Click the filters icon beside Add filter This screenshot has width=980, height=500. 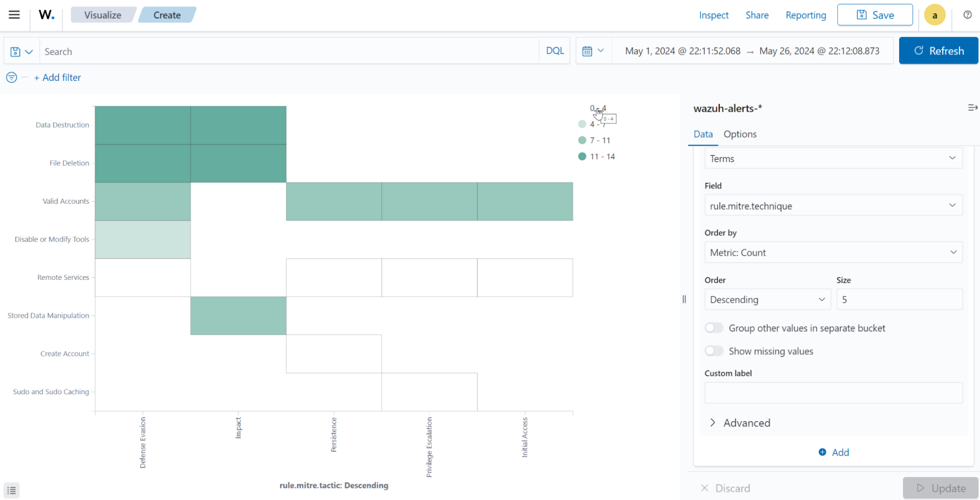click(11, 77)
